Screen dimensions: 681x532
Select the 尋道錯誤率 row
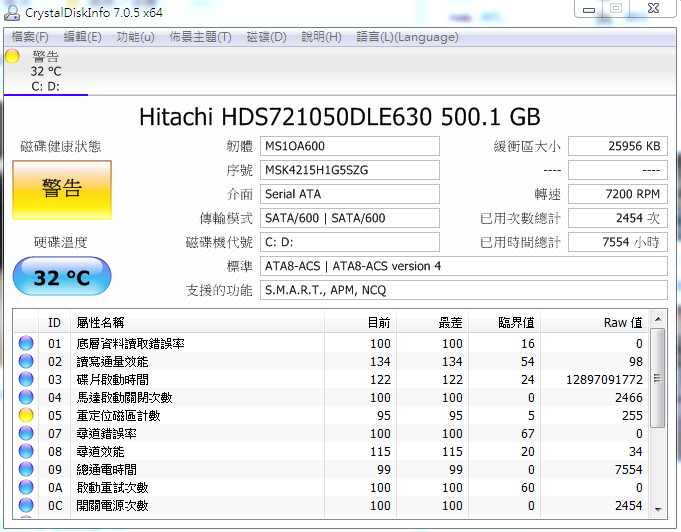coord(331,433)
